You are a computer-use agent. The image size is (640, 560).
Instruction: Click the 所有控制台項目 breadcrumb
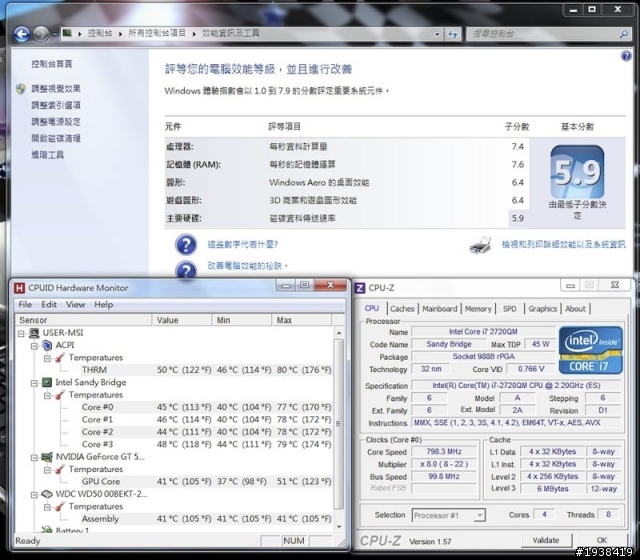click(157, 33)
